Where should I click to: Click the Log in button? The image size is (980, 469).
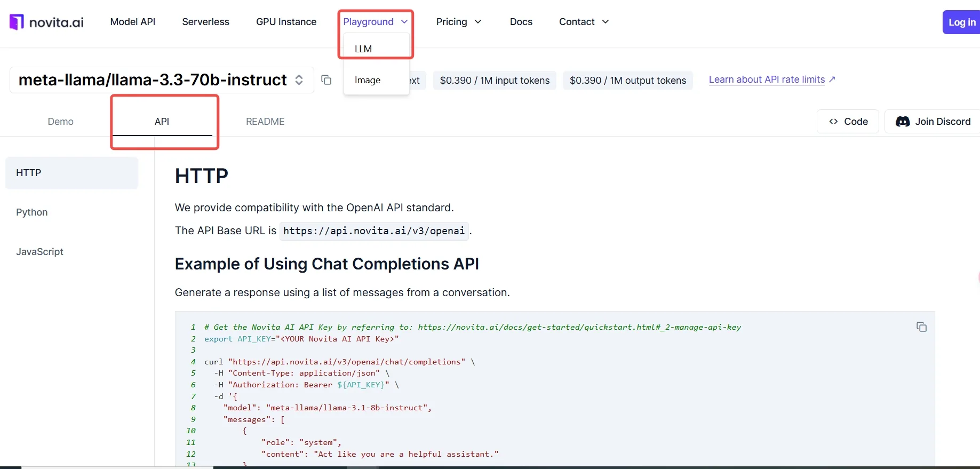click(961, 22)
